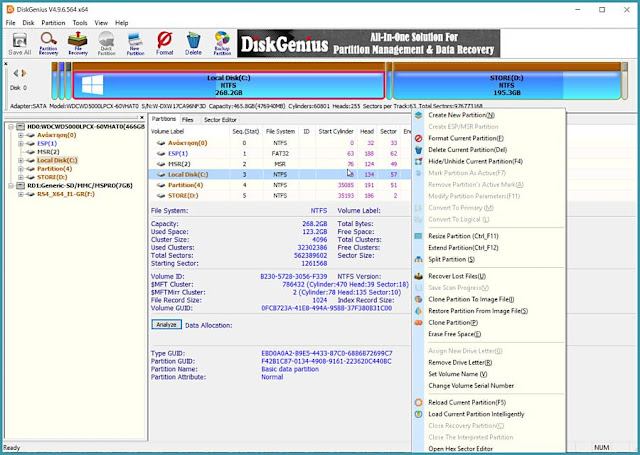Collapse HD0 WDC disk tree node

(11, 127)
